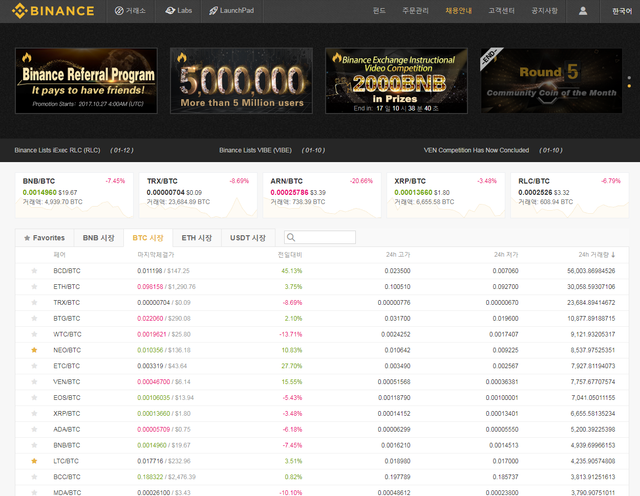This screenshot has width=640, height=496.
Task: Unfavorite the LTC/BTC pair star
Action: (34, 461)
